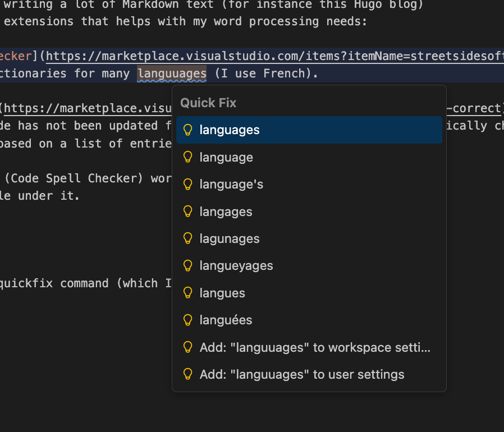Choose the "langueyages" suggestion

pos(236,266)
